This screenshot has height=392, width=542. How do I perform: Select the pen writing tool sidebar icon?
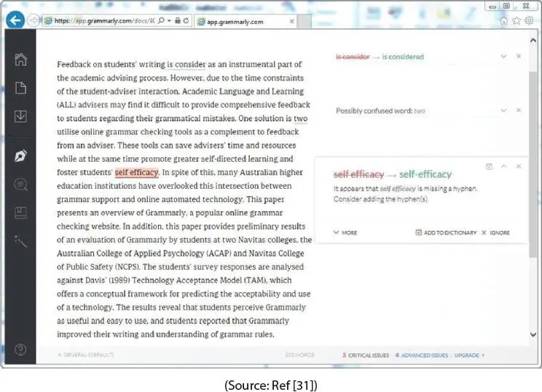tap(20, 156)
